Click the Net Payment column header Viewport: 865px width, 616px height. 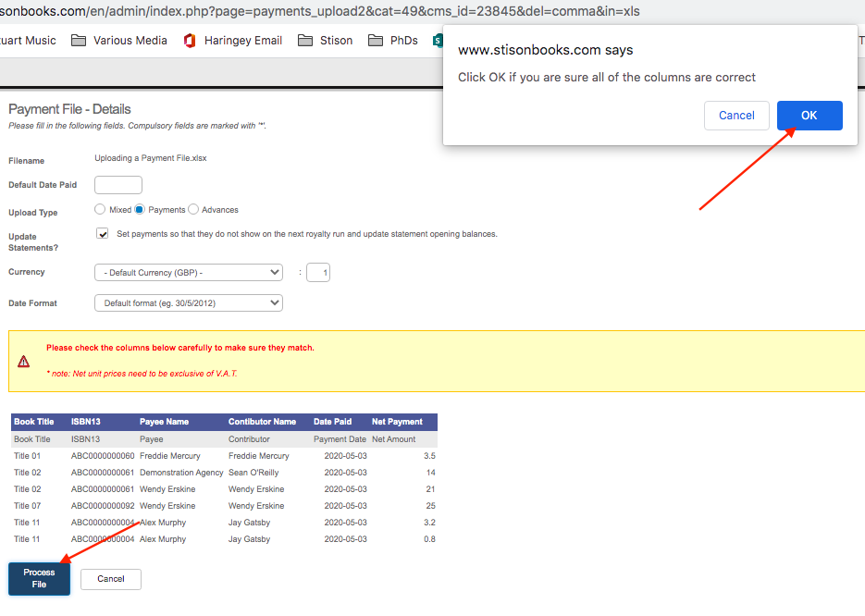click(397, 422)
